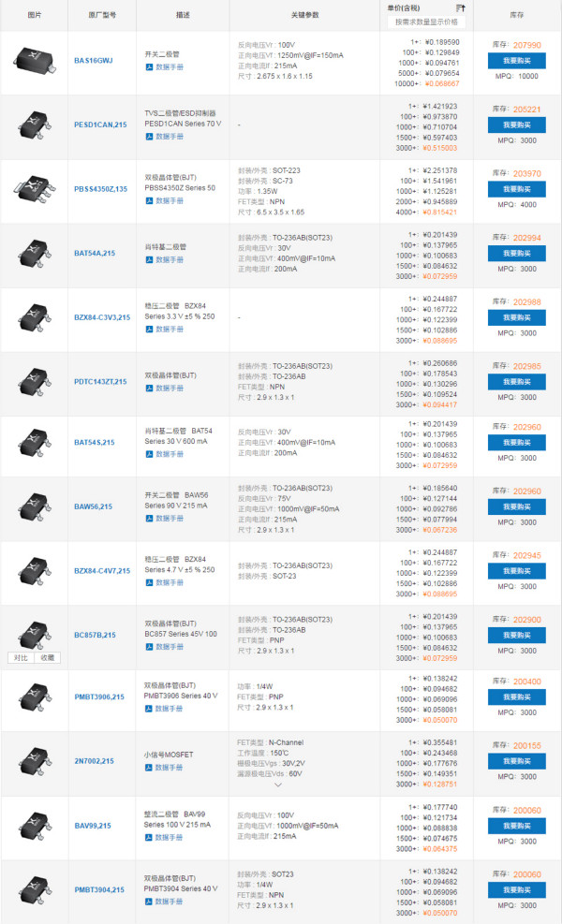Click the 原厂型号 column header
Image resolution: width=562 pixels, height=924 pixels.
tap(102, 16)
